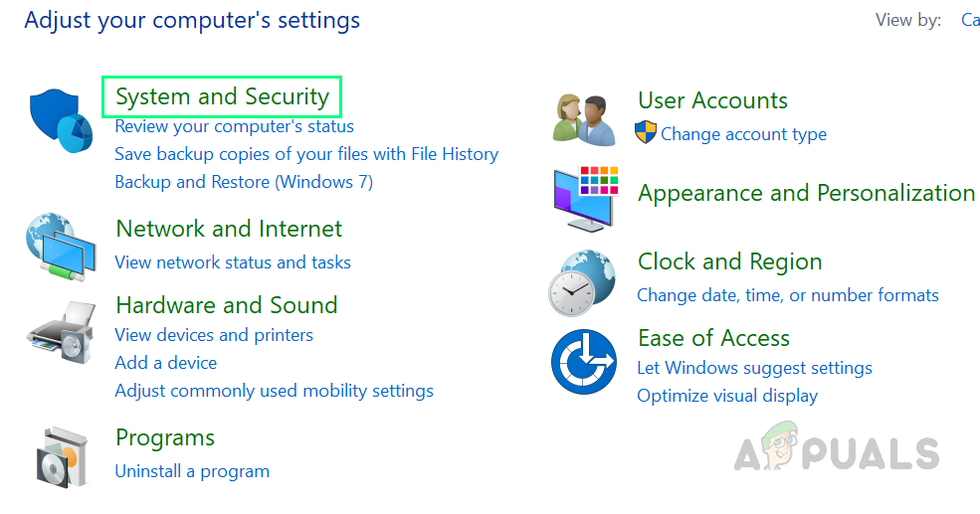Click the User Accounts people icon
Screen dimensions: 980x514
[x=583, y=119]
